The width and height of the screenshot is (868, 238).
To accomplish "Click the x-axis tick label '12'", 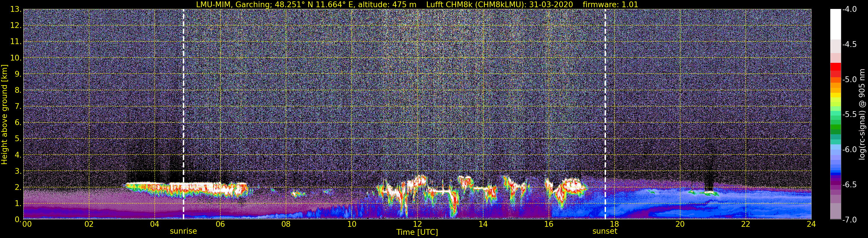I will tap(417, 224).
